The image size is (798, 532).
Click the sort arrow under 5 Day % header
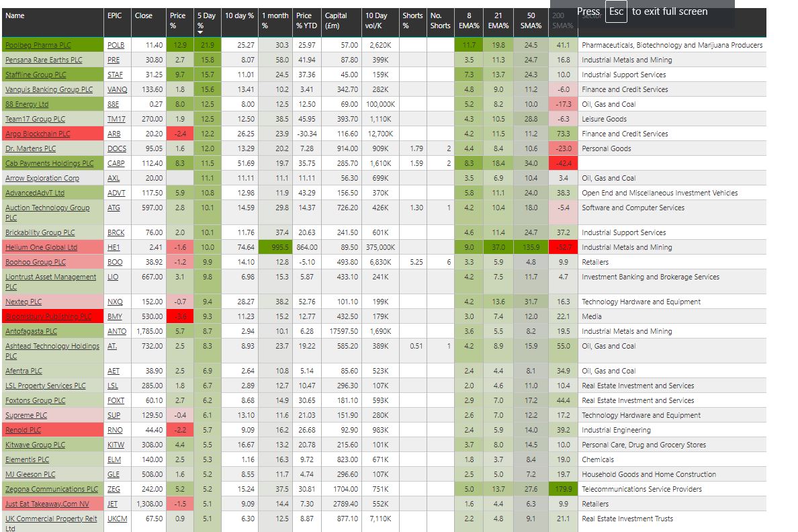point(200,32)
